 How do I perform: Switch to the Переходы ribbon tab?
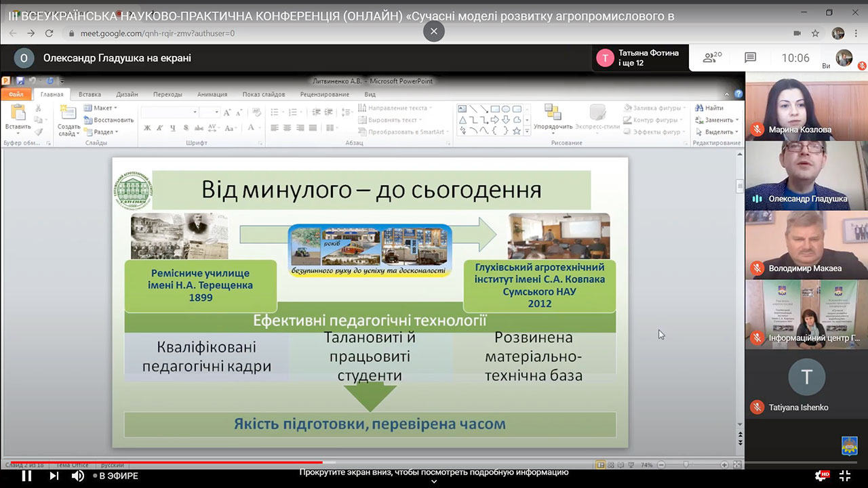point(167,94)
